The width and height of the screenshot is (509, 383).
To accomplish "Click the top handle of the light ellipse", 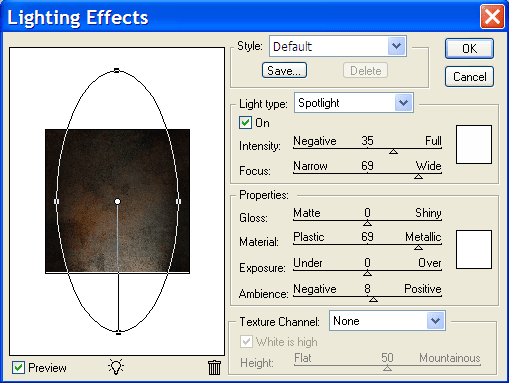I will 117,70.
